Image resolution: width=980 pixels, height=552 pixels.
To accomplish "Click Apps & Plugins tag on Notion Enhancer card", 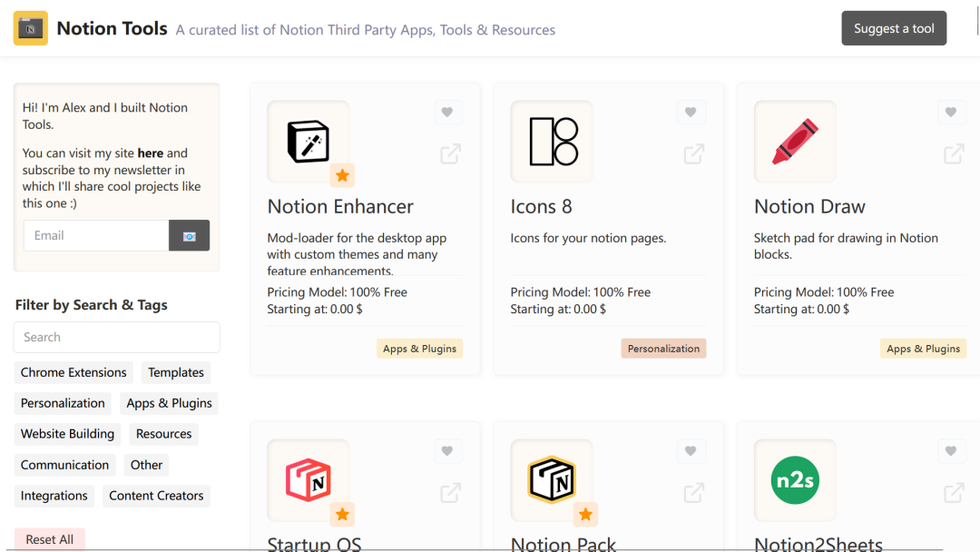I will pyautogui.click(x=419, y=349).
